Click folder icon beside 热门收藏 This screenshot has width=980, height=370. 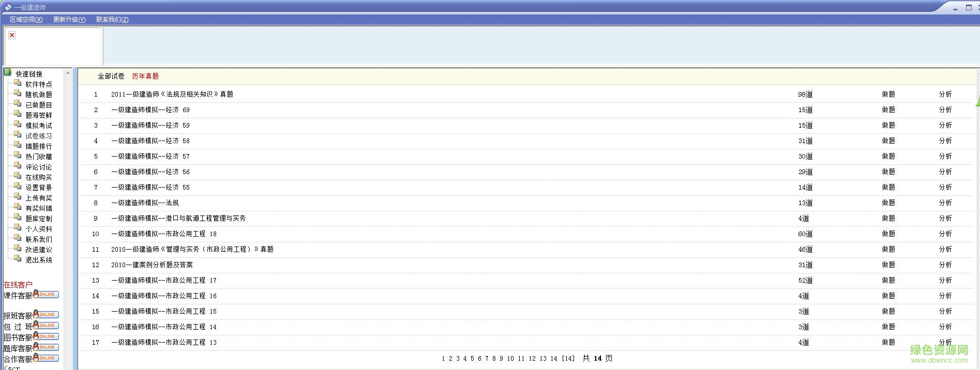18,156
